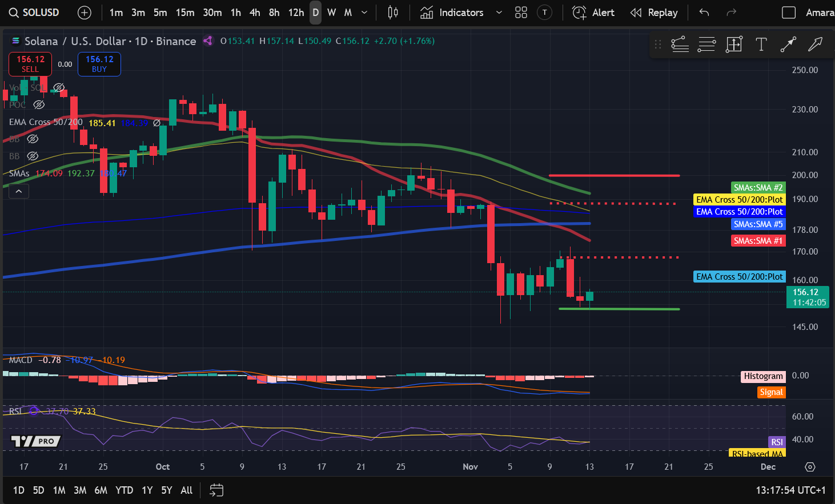Collapse the indicator legend panel

[x=18, y=191]
